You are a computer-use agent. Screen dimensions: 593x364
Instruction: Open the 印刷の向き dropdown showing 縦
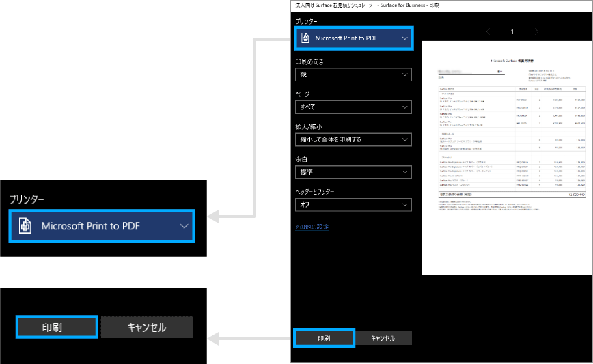pos(353,74)
